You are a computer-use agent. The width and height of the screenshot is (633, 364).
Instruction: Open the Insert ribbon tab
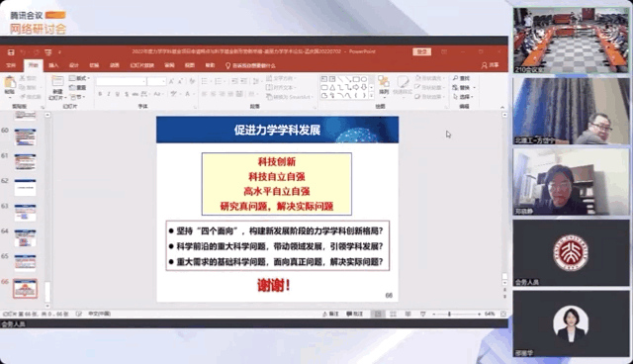(53, 65)
